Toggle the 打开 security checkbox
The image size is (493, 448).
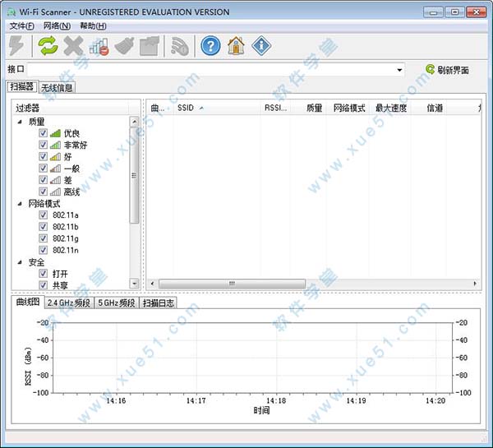[x=43, y=274]
